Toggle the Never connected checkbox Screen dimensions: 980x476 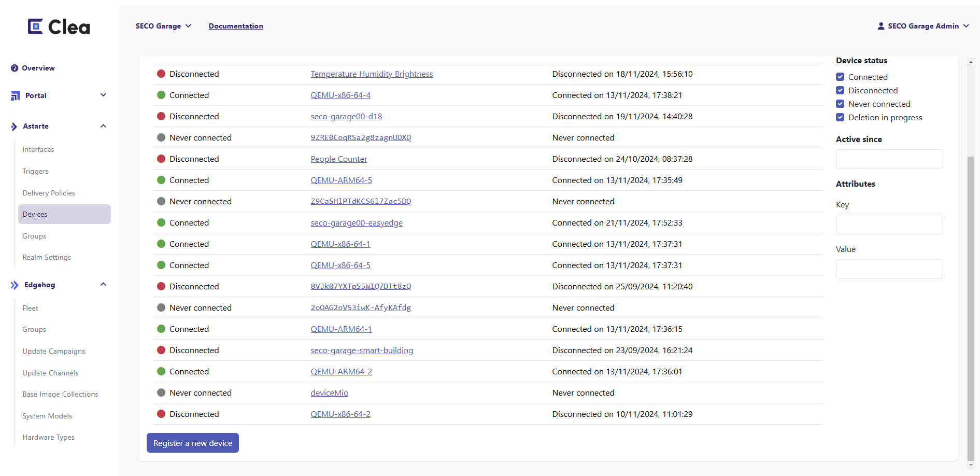pos(840,104)
